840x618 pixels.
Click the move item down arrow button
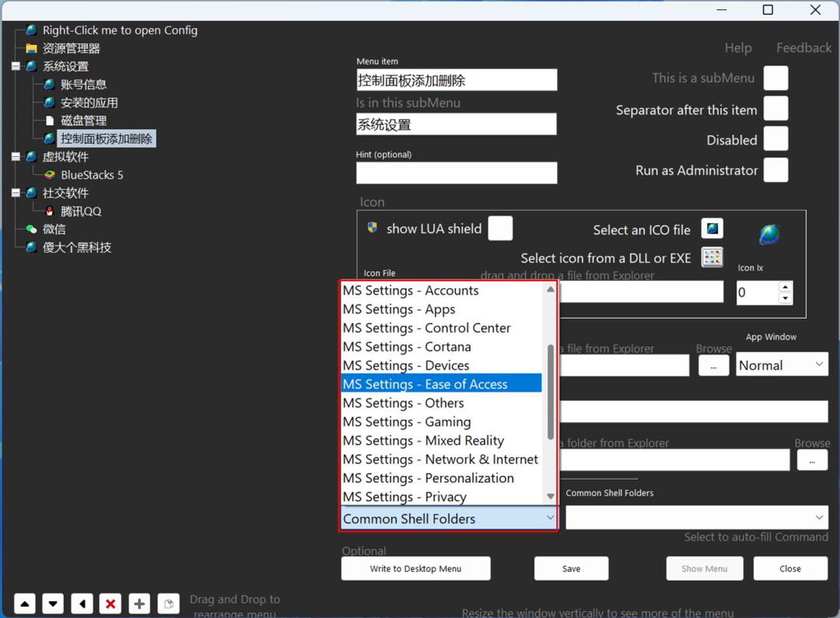[x=53, y=604]
